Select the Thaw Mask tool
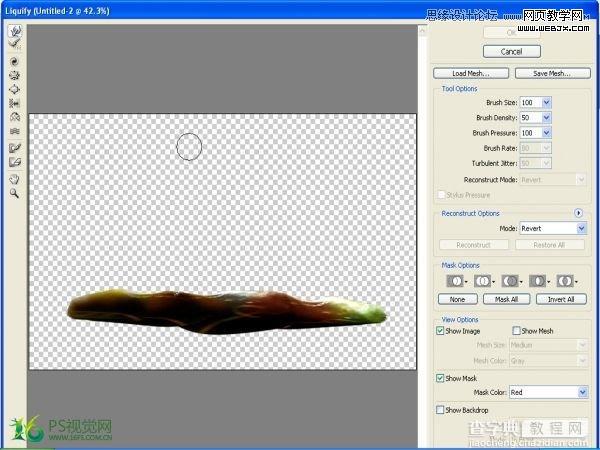 15,162
